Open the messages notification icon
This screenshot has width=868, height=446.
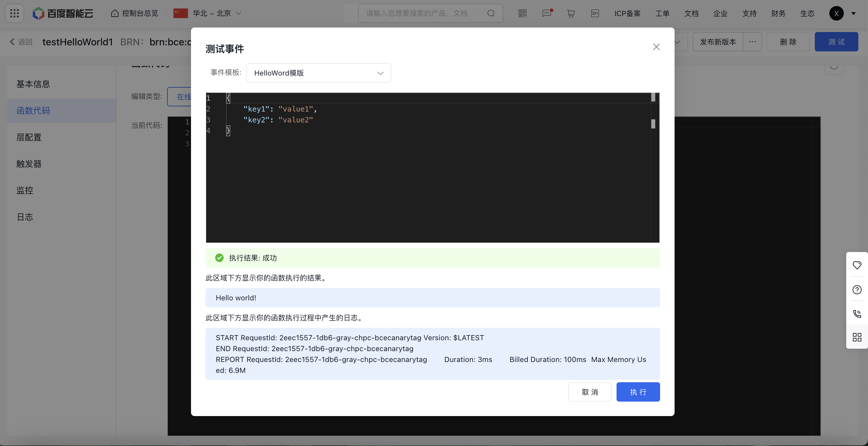(547, 13)
